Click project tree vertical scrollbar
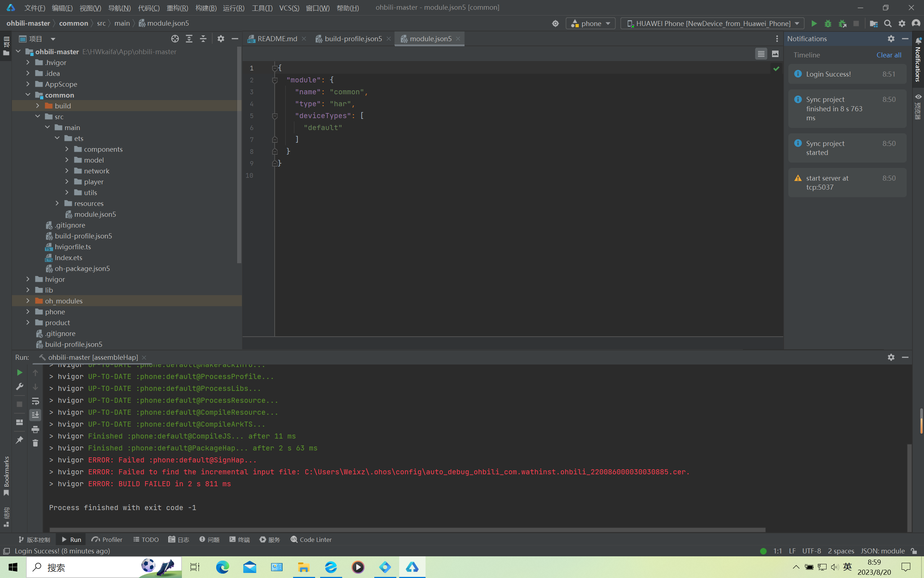Viewport: 924px width, 578px height. point(239,155)
